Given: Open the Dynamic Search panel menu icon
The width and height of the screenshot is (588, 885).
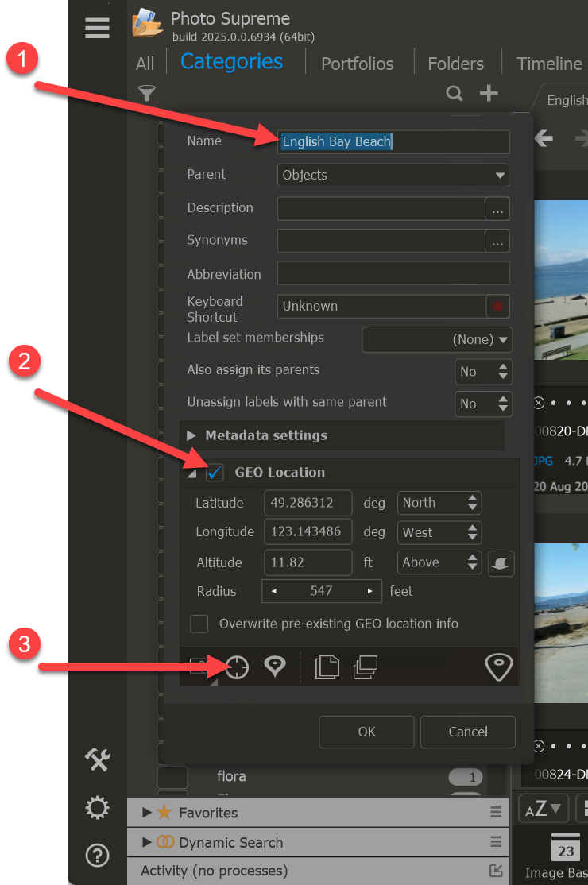Looking at the screenshot, I should pyautogui.click(x=496, y=841).
